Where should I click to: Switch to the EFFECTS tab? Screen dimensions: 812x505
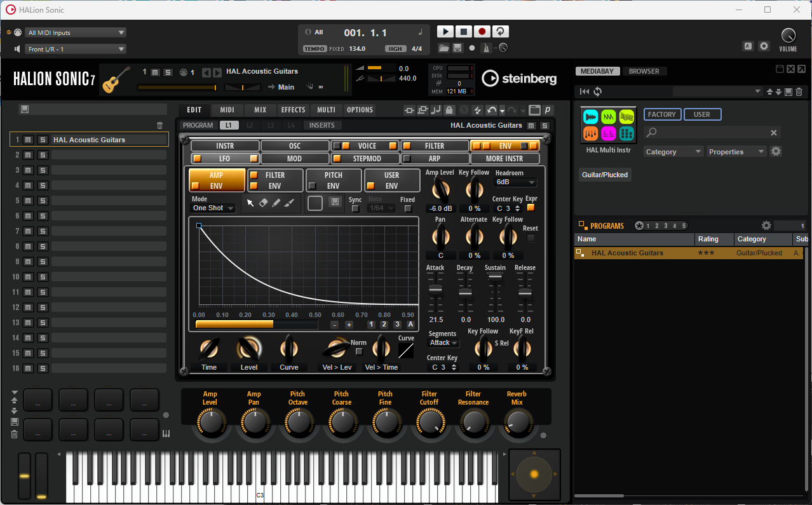[294, 110]
